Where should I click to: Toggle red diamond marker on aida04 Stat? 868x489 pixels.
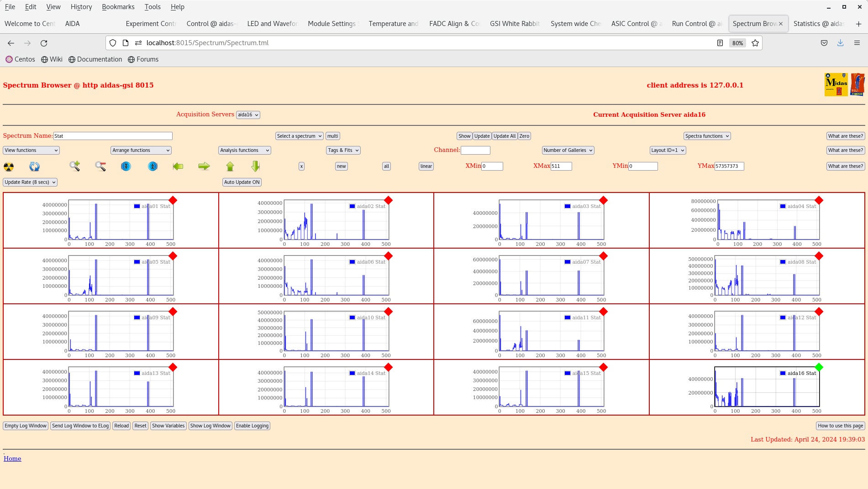click(819, 200)
